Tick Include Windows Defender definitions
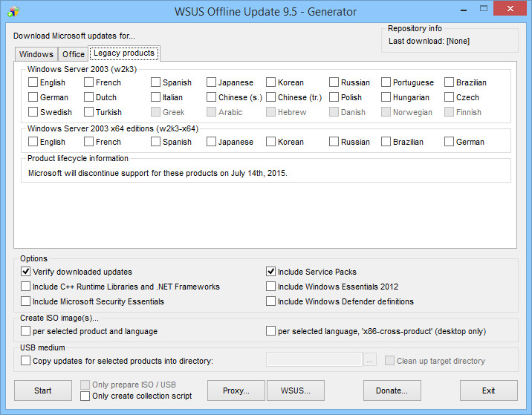 (x=270, y=301)
